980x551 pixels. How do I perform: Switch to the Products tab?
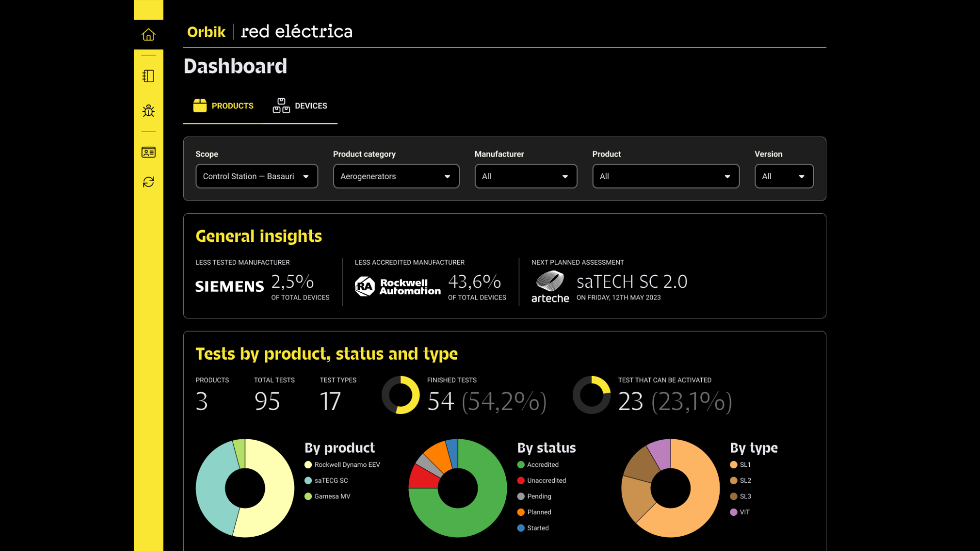tap(224, 106)
